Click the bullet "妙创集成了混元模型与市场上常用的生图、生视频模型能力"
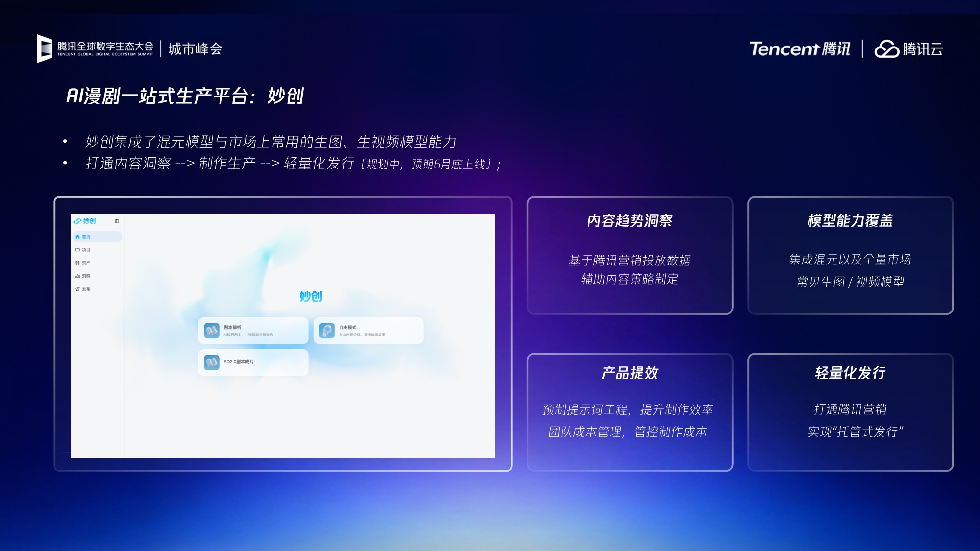The width and height of the screenshot is (980, 551). pyautogui.click(x=271, y=142)
